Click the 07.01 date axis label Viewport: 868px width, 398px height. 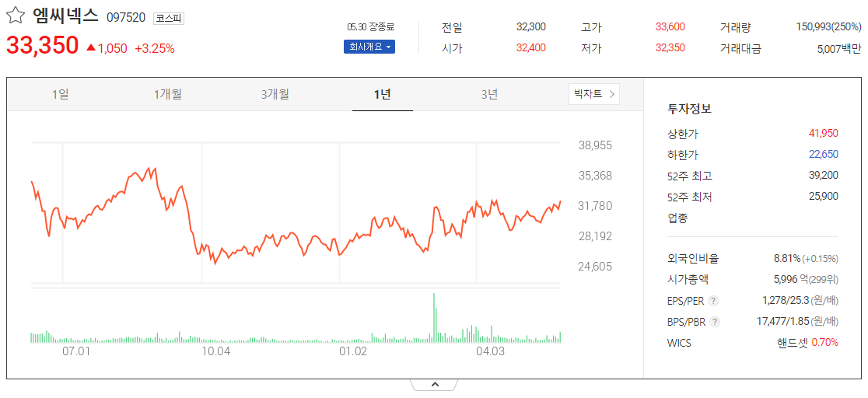[x=76, y=351]
